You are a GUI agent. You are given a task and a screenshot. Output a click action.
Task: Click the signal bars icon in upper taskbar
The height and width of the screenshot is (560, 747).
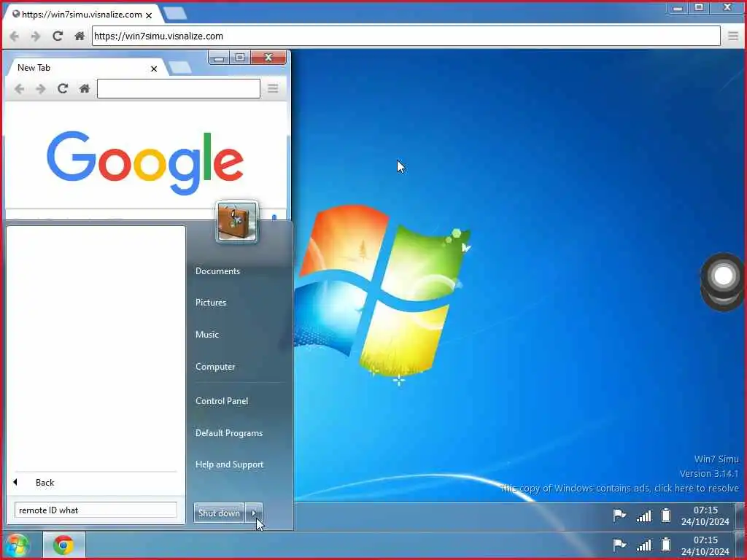click(643, 516)
